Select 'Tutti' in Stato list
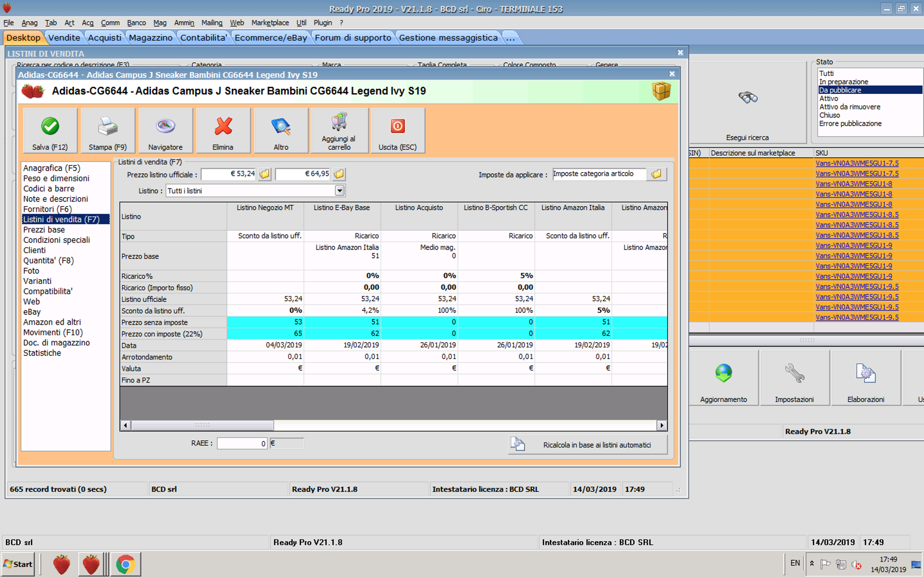This screenshot has height=578, width=924. [870, 74]
